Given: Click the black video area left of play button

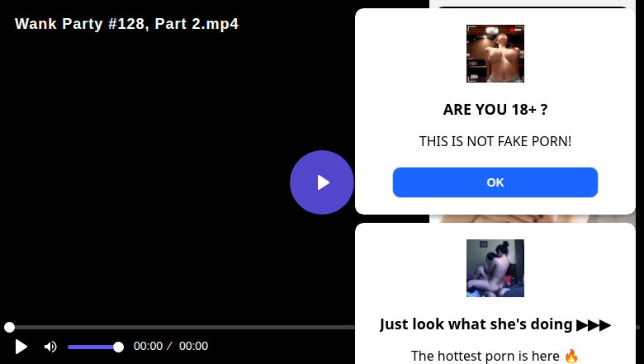Looking at the screenshot, I should [149, 182].
